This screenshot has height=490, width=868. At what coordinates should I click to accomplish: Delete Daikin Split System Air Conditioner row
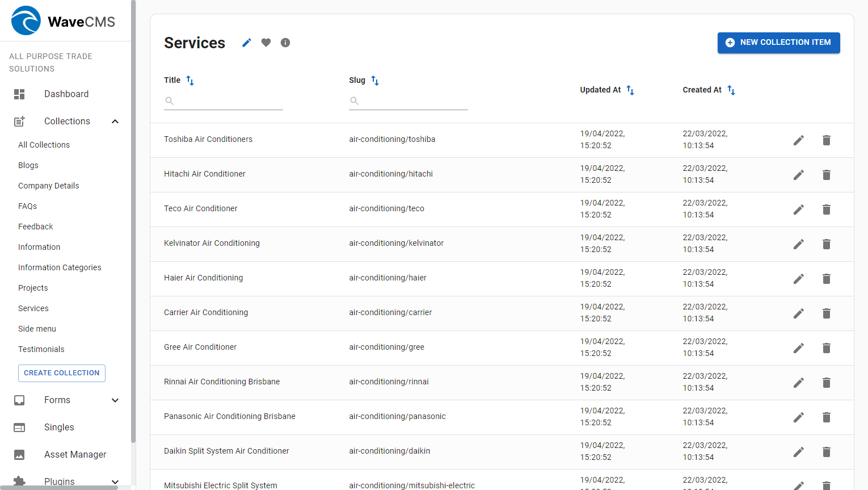tap(827, 452)
